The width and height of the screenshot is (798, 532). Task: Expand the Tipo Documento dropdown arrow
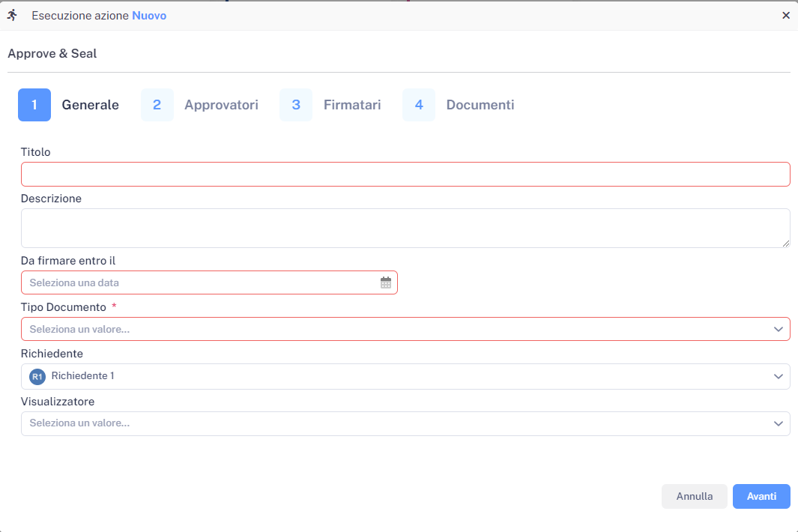778,329
